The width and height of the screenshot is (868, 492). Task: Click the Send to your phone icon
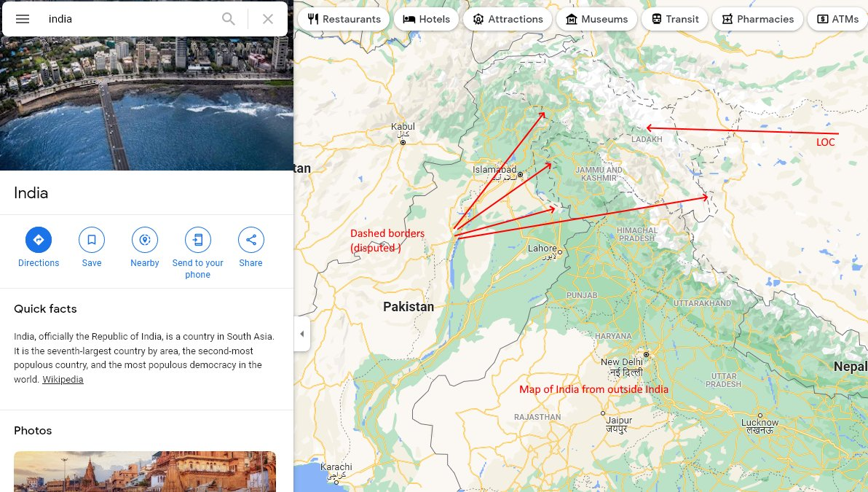(x=197, y=240)
